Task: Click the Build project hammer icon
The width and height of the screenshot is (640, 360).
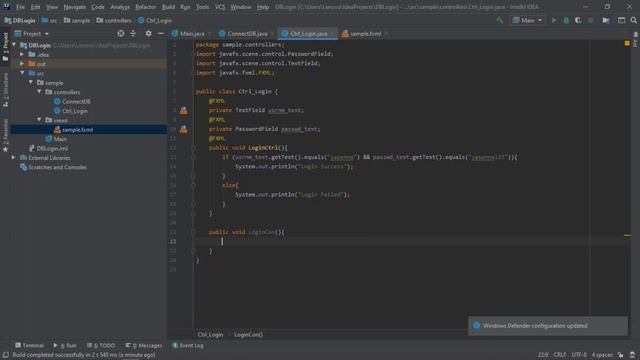Action: click(500, 20)
